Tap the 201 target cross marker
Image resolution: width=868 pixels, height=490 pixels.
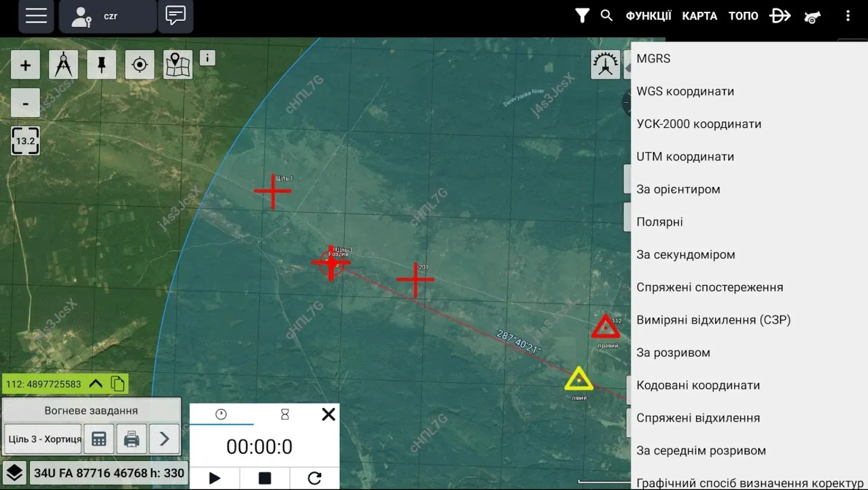(416, 279)
